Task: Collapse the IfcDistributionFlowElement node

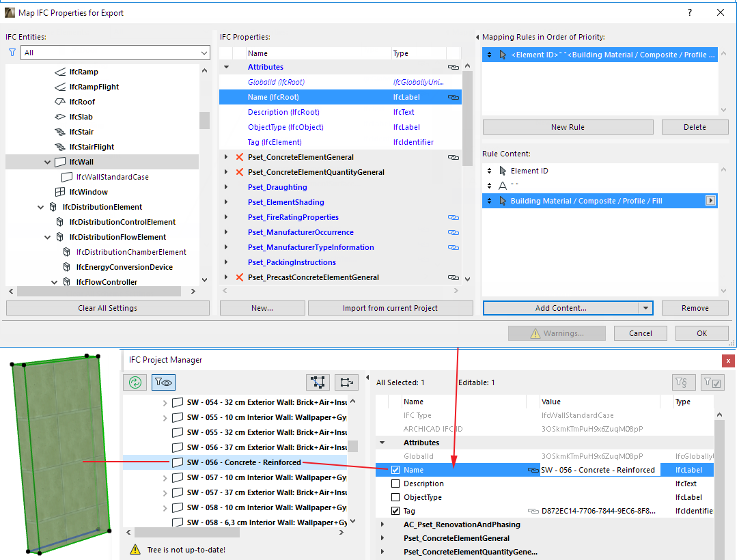Action: (x=47, y=237)
